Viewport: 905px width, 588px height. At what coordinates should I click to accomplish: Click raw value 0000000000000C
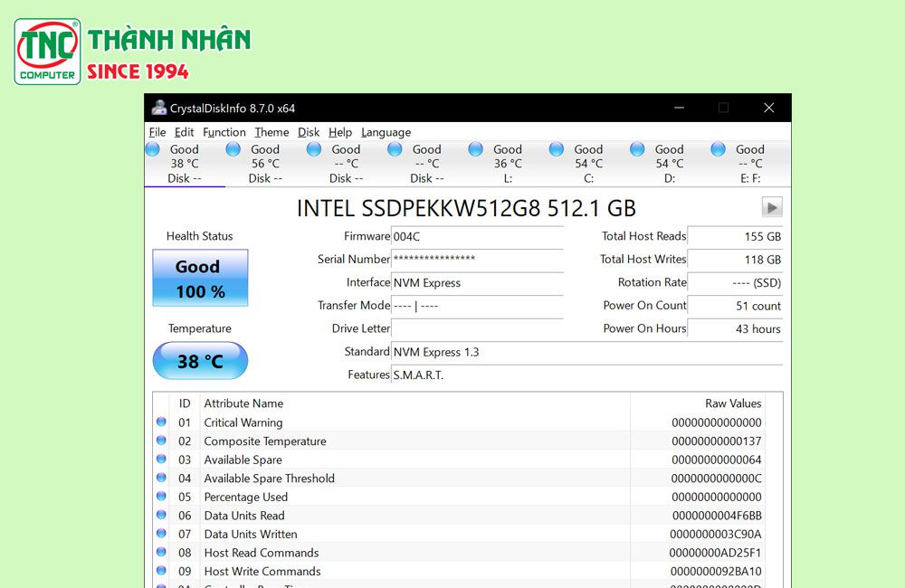[x=716, y=479]
